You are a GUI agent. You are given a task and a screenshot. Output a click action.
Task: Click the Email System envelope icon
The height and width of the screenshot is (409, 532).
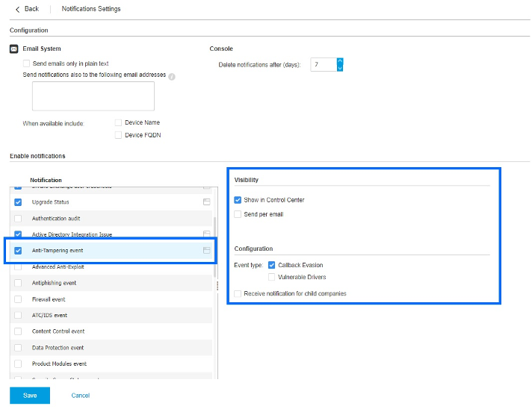point(14,49)
